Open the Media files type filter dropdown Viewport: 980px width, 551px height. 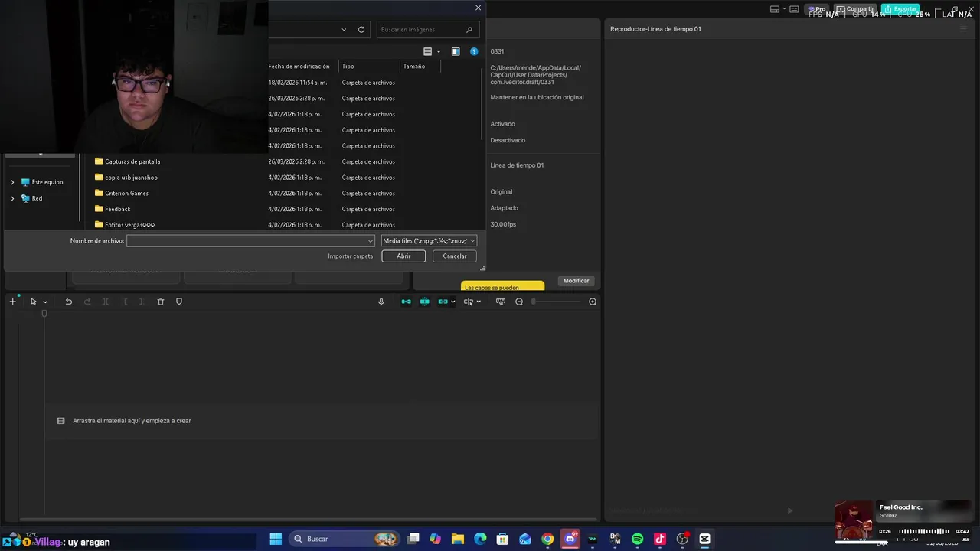(x=429, y=241)
